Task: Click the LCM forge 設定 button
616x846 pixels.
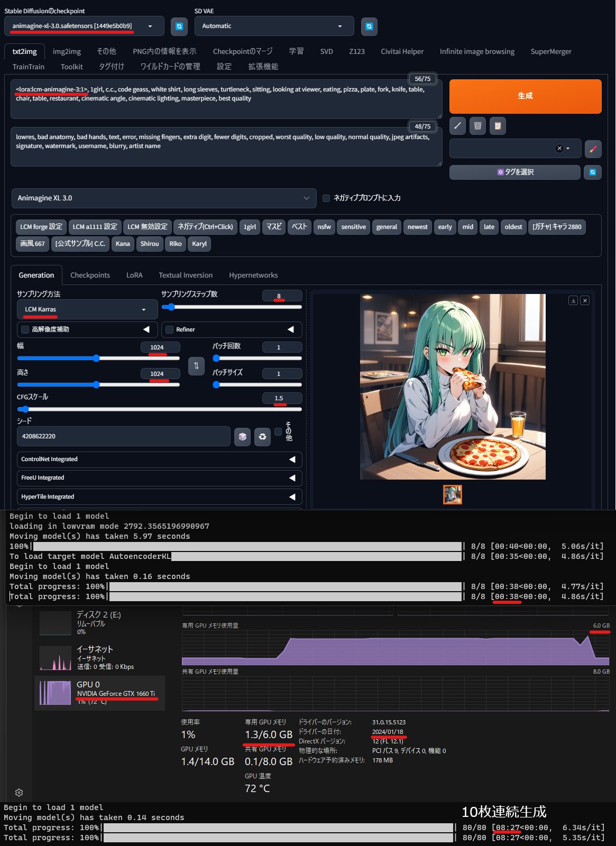Action: pos(41,227)
